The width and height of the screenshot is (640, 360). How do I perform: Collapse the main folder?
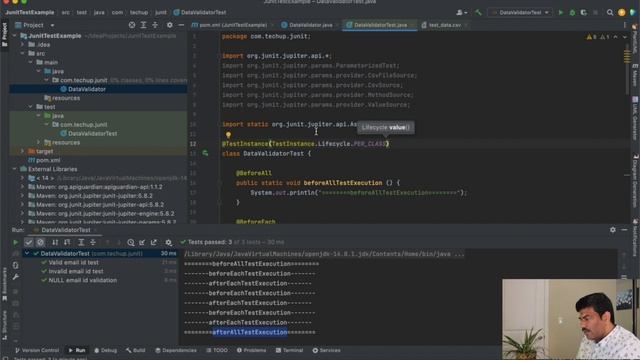click(31, 62)
